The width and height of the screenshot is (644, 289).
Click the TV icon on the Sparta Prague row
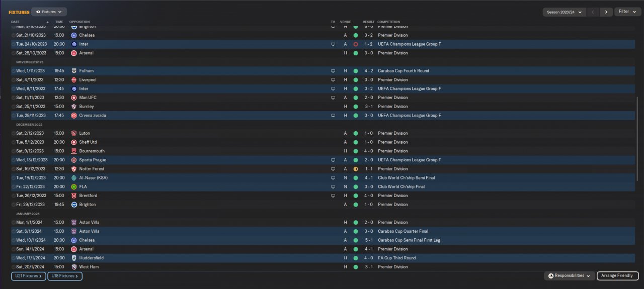[333, 160]
